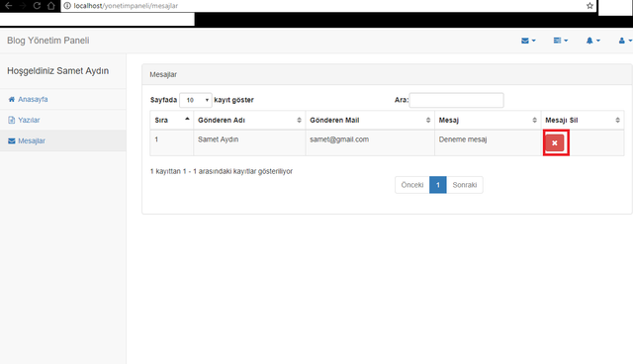Sort table by Gönderen Mail column
The width and height of the screenshot is (633, 364).
370,120
